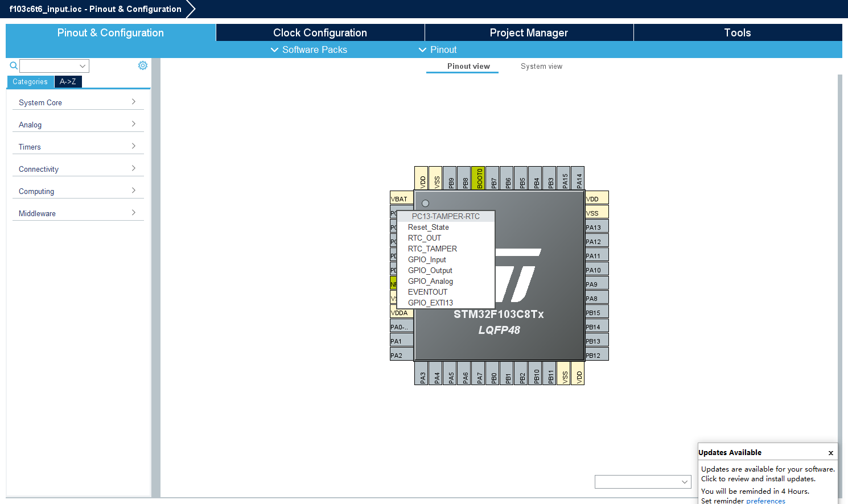This screenshot has height=504, width=848.
Task: Click the PB12 pin
Action: point(596,354)
